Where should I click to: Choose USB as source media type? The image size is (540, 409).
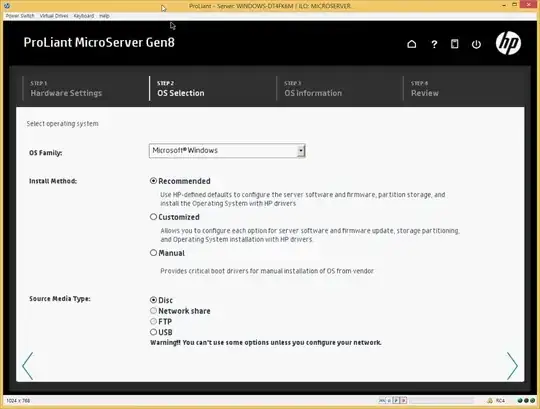pyautogui.click(x=153, y=332)
